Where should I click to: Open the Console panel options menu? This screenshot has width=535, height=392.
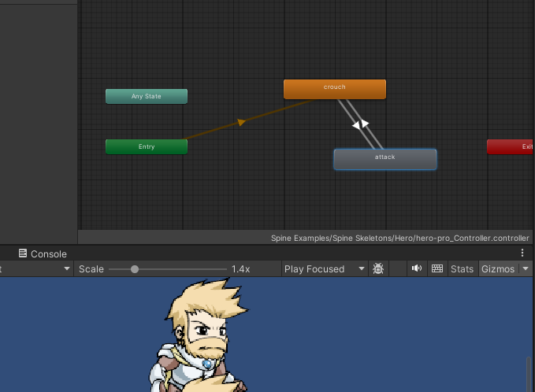pyautogui.click(x=522, y=253)
